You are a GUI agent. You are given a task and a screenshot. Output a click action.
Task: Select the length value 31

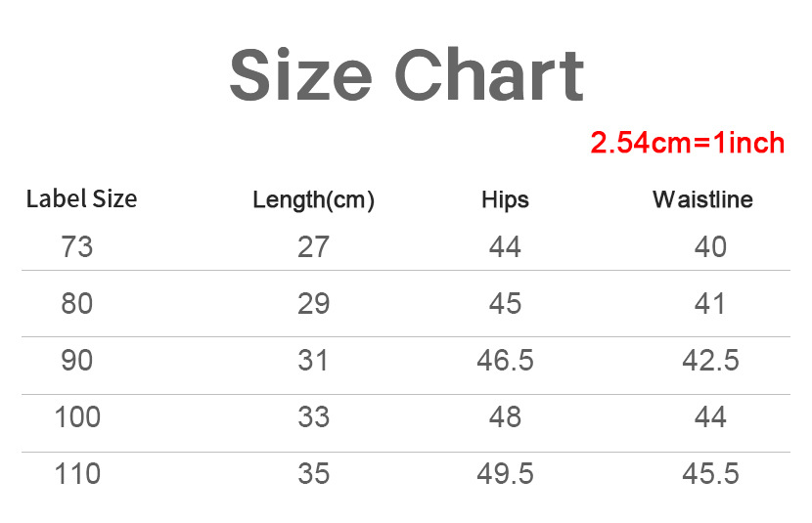[x=313, y=361]
